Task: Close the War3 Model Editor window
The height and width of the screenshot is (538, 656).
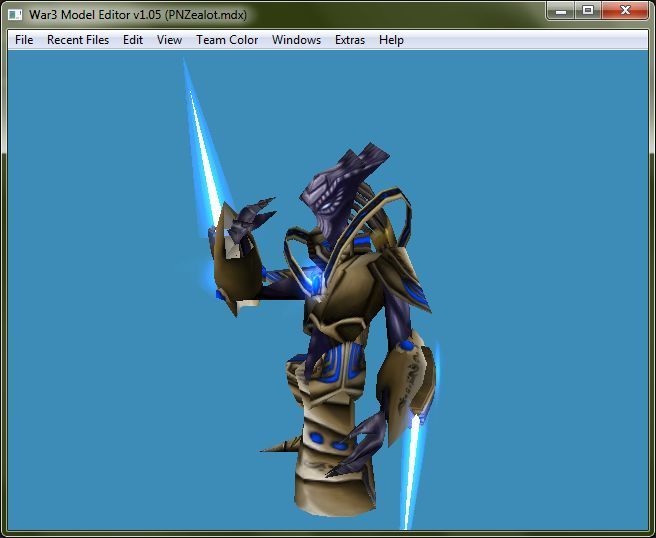Action: click(625, 10)
